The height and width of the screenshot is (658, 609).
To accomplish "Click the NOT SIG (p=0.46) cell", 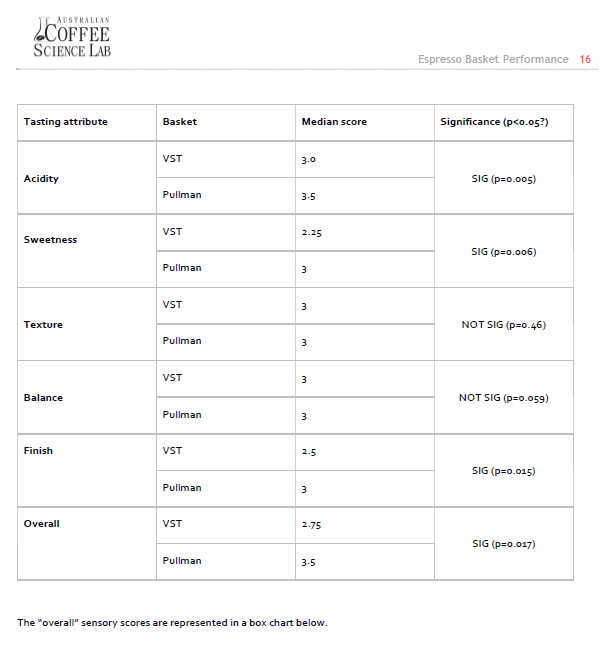I will (x=503, y=325).
